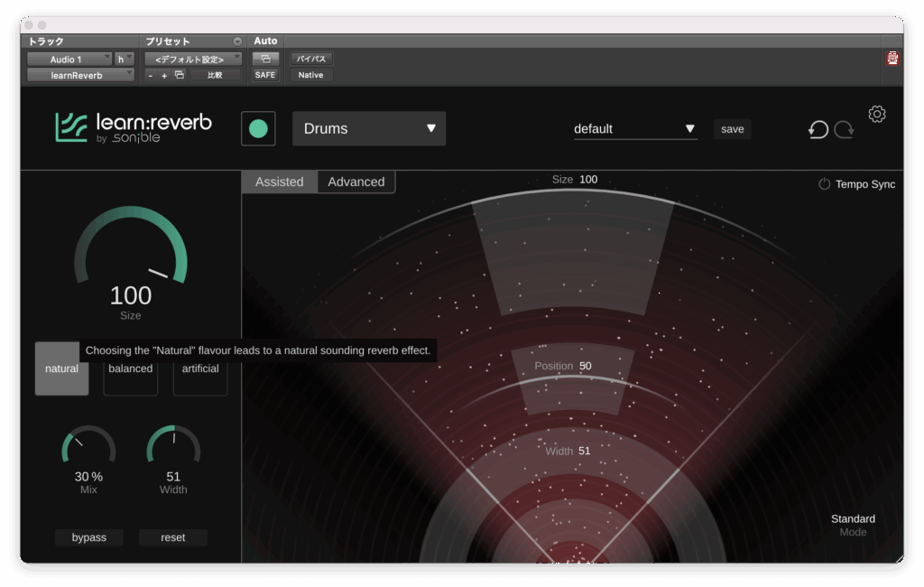Screen dimensions: 924x587
Task: Open the デフォルト設定 preset menu
Action: pos(193,59)
